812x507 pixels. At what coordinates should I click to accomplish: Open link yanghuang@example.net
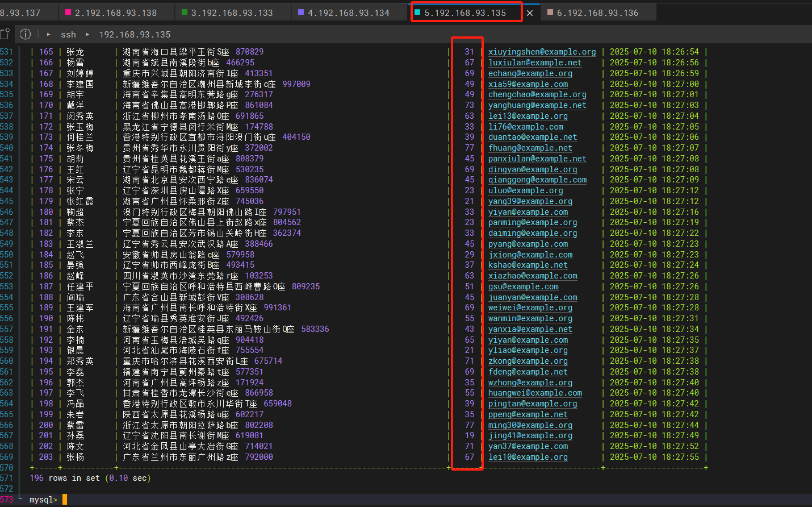537,105
